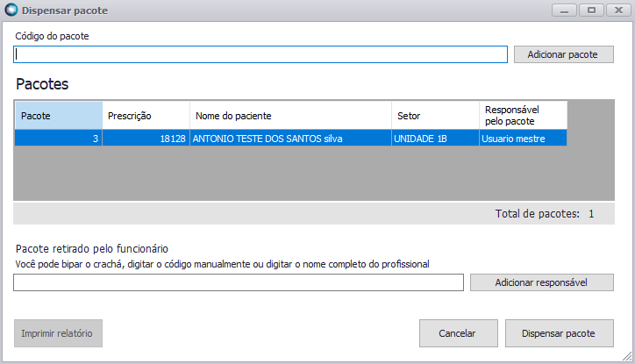The height and width of the screenshot is (364, 635).
Task: Minimize the Dispensar pacote window
Action: pyautogui.click(x=565, y=11)
